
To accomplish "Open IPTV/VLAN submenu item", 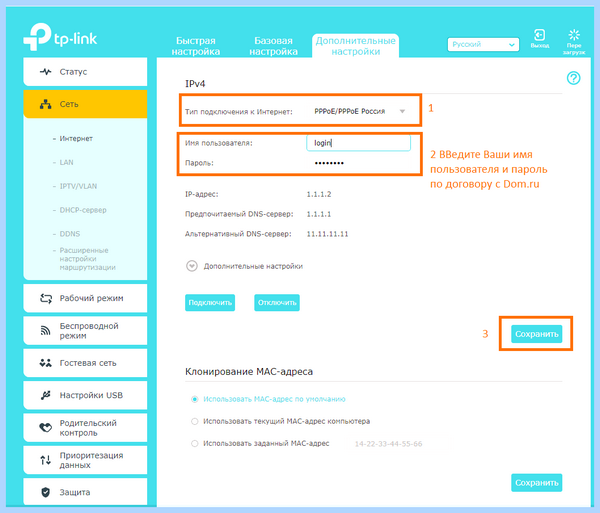I will [x=78, y=186].
